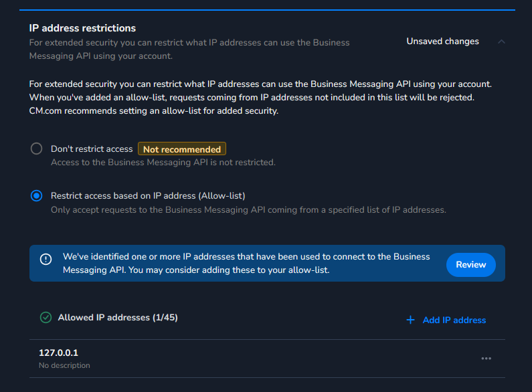Click the "Access to the Business Messaging API is not restricted" text
Image resolution: width=532 pixels, height=392 pixels.
[163, 162]
